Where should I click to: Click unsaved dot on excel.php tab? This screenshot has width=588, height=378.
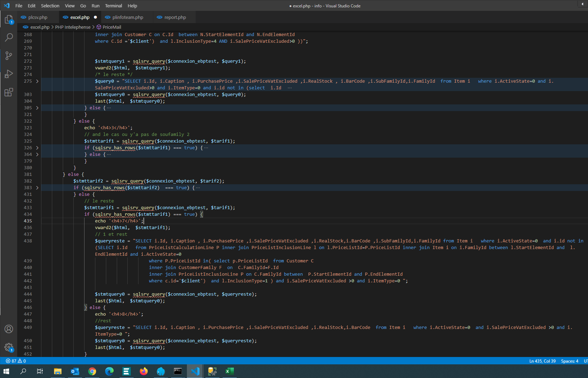coord(95,17)
